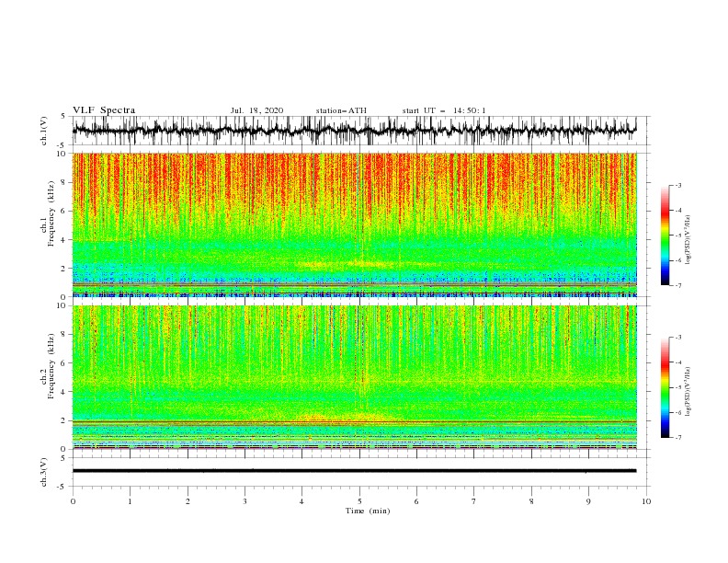Click time axis tick label "6"
This screenshot has width=728, height=563.
[x=416, y=501]
